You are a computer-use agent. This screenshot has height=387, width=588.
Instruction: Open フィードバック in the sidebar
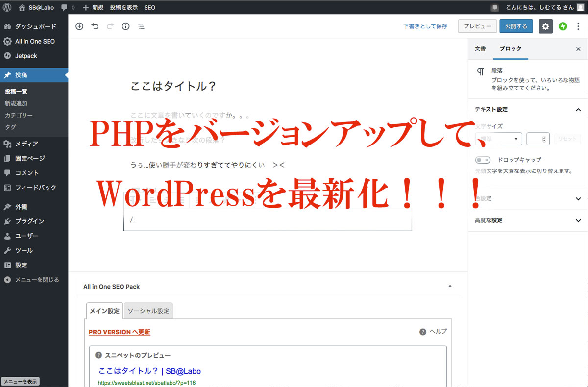[x=34, y=187]
